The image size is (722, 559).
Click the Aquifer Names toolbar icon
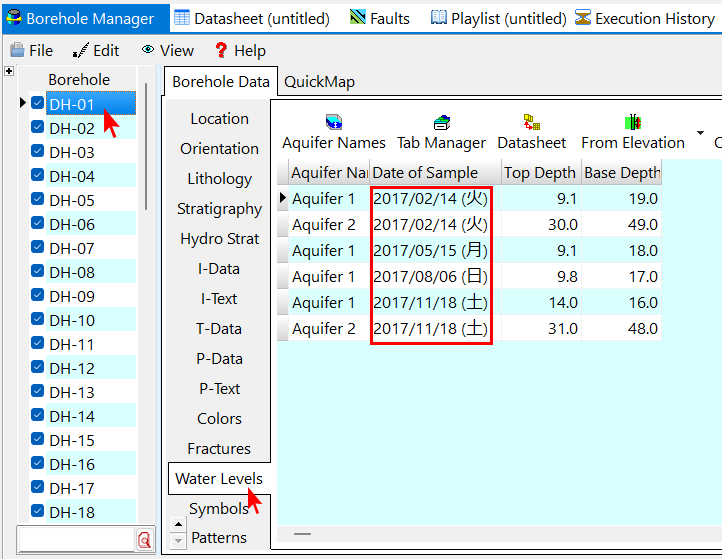pos(333,123)
